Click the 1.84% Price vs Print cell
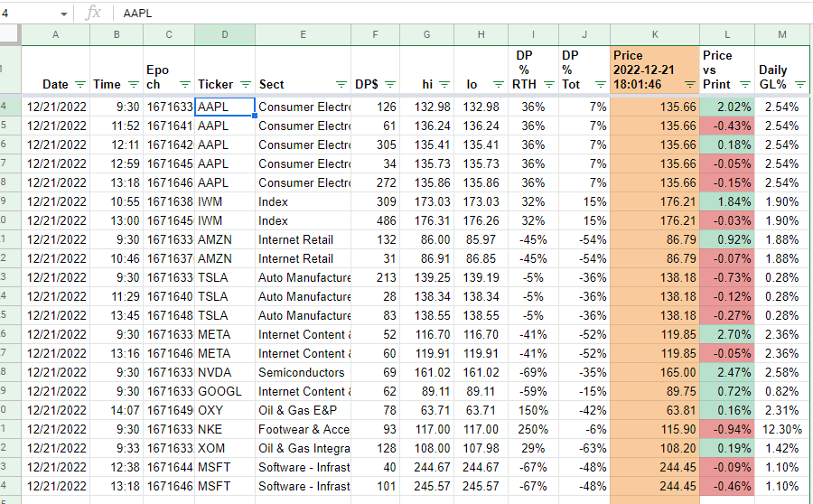This screenshot has width=813, height=504. coord(727,201)
